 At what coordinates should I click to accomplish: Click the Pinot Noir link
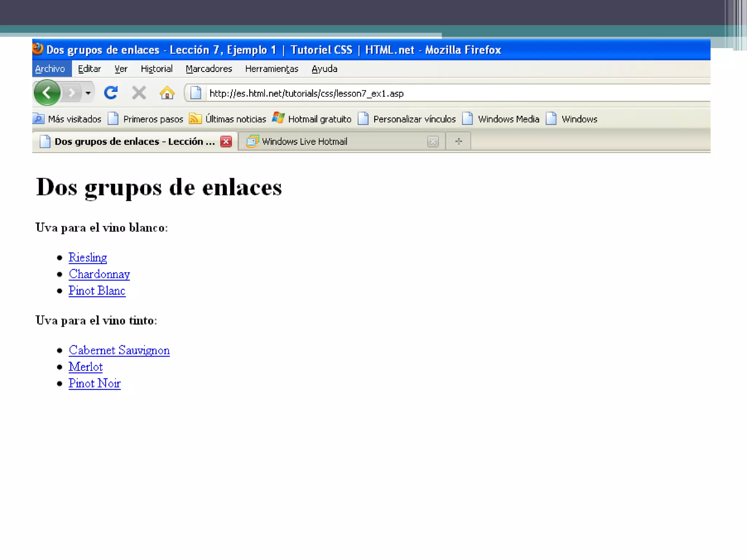[94, 384]
